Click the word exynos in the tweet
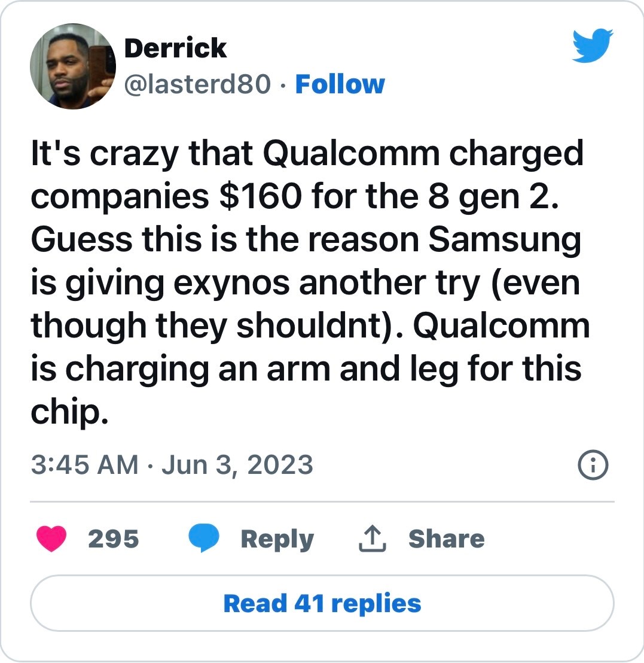Viewport: 644px width, 663px height. click(231, 284)
